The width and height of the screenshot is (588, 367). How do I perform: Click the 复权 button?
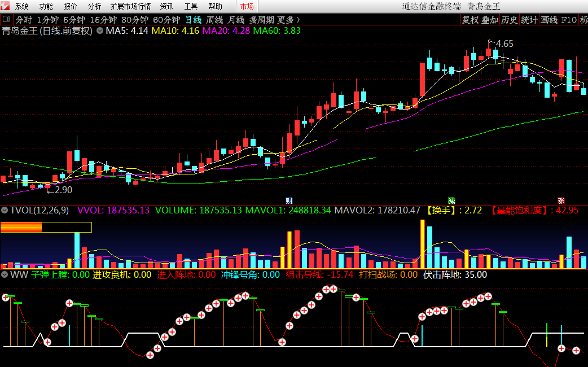[x=470, y=20]
